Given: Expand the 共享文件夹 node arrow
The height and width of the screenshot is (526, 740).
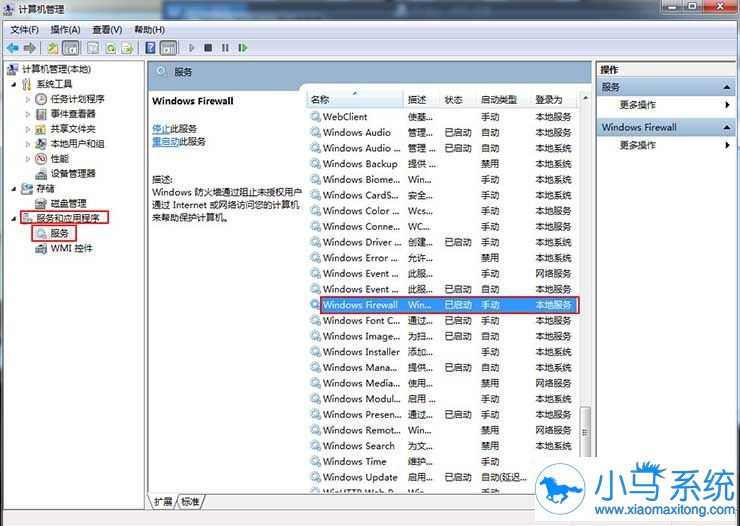Looking at the screenshot, I should tap(28, 129).
